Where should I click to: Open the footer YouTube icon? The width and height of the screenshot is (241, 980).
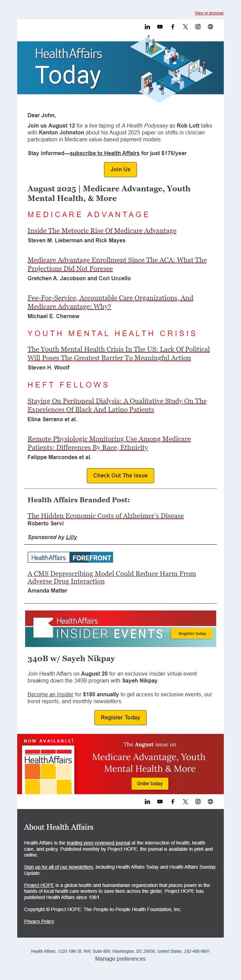[160, 801]
